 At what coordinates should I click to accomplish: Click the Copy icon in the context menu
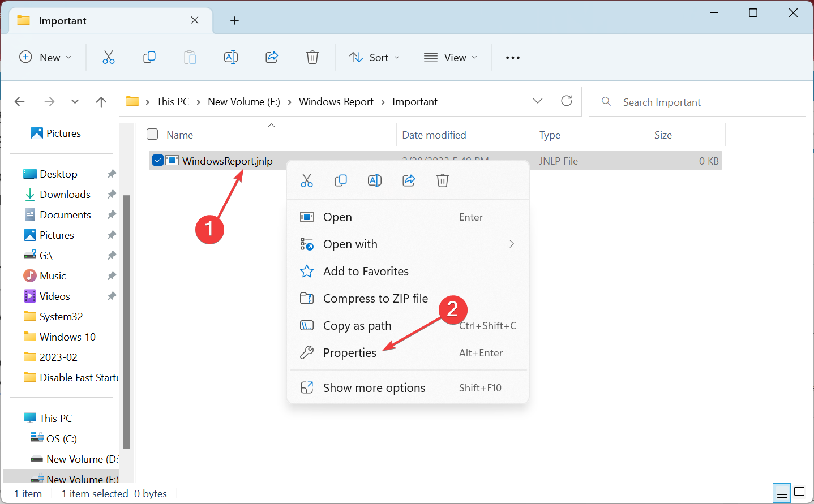(341, 180)
